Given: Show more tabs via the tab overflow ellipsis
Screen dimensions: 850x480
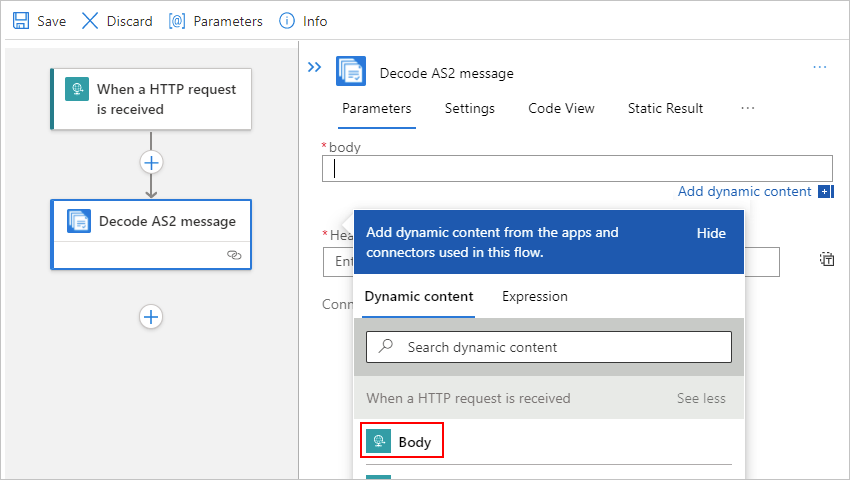Looking at the screenshot, I should coord(747,108).
